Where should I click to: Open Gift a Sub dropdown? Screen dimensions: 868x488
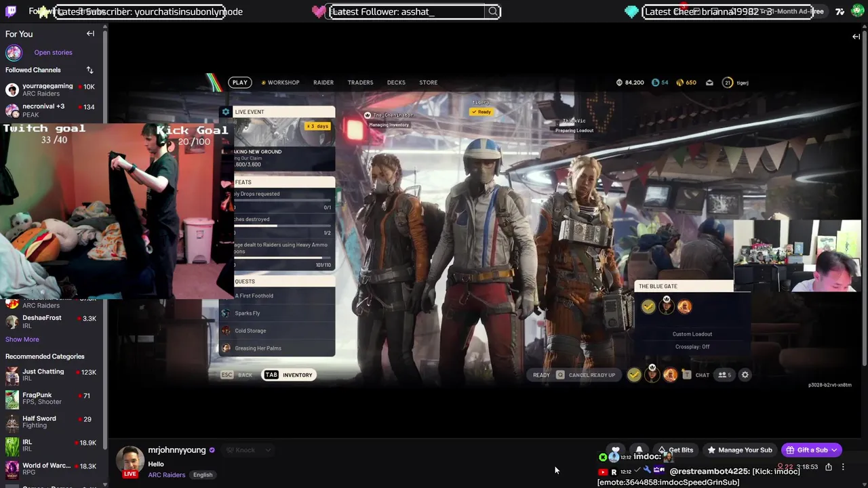point(812,450)
